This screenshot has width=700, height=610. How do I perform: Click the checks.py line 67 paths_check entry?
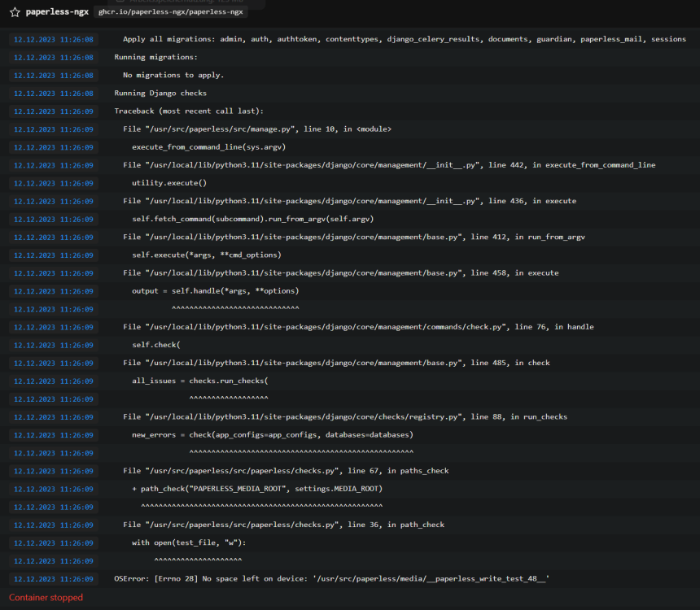(x=286, y=471)
